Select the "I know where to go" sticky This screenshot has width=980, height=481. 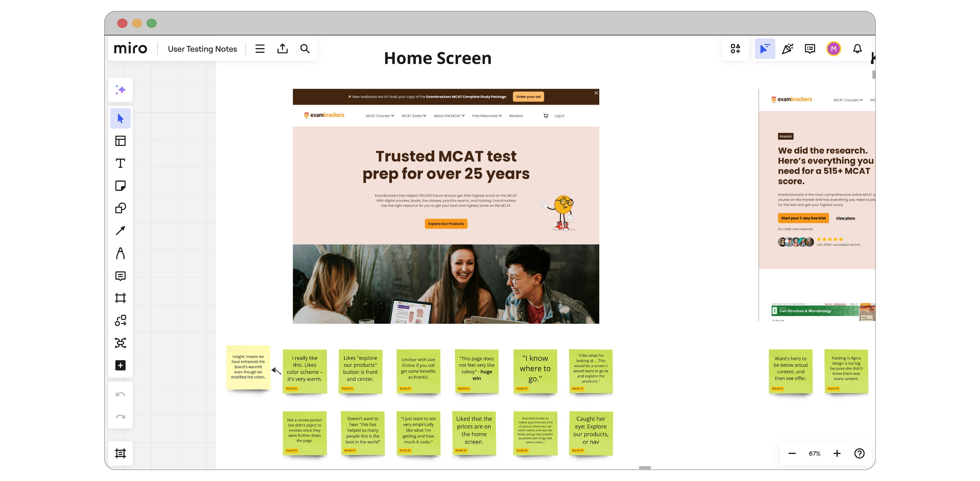pyautogui.click(x=535, y=371)
